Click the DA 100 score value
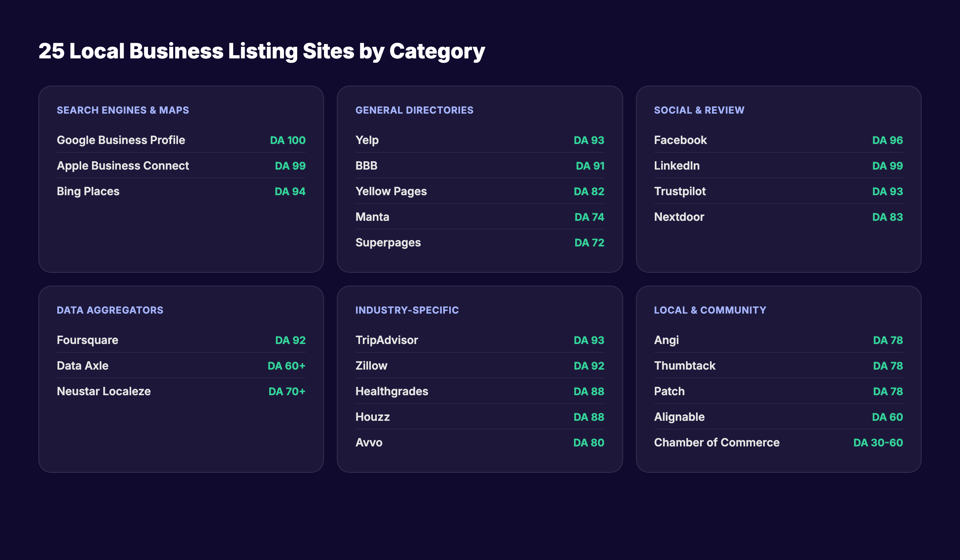 [x=287, y=140]
